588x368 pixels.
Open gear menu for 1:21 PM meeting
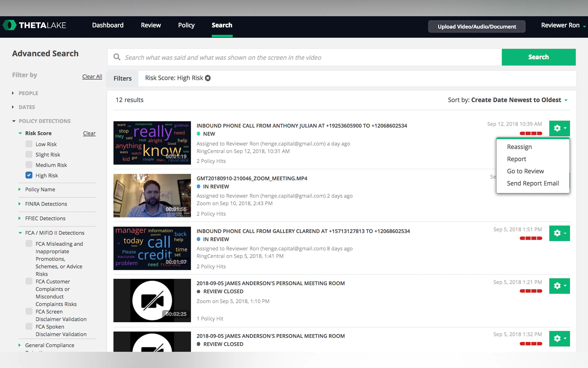(x=559, y=286)
